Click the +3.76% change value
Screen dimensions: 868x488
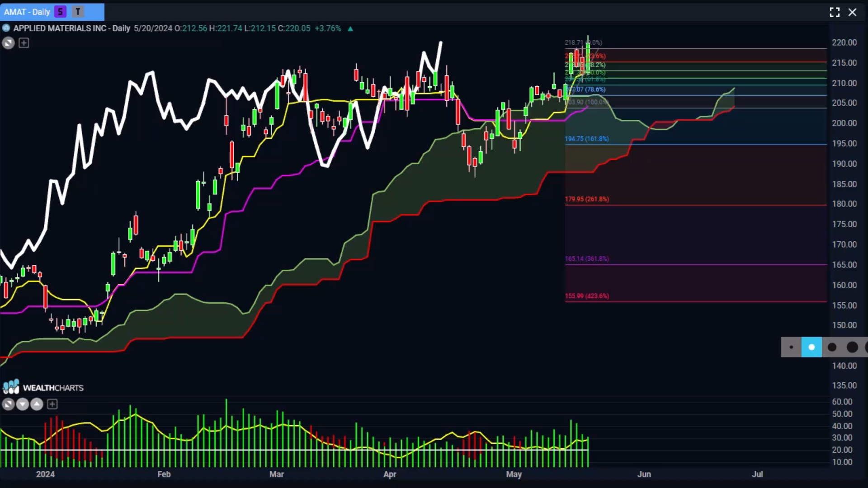point(328,28)
